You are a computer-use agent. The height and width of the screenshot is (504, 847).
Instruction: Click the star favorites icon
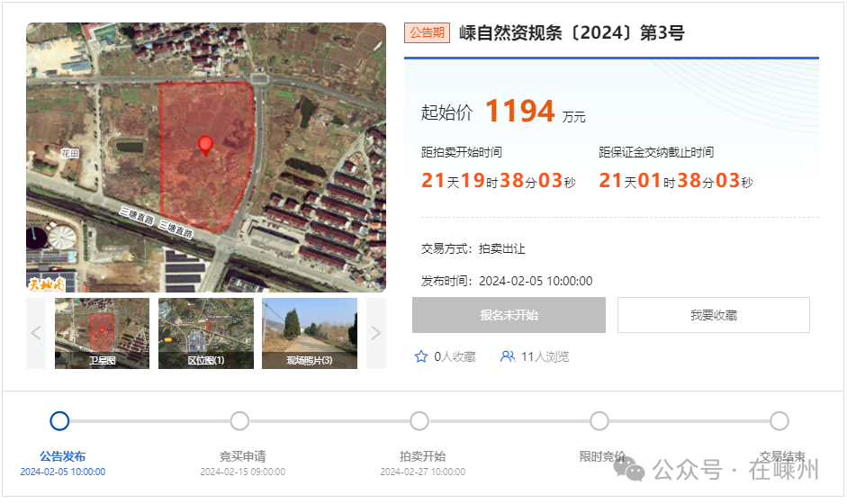pyautogui.click(x=420, y=356)
